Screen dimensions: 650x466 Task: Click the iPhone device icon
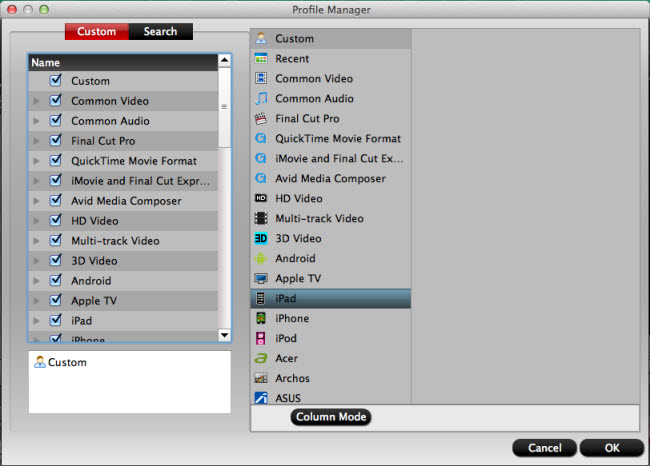pyautogui.click(x=261, y=318)
